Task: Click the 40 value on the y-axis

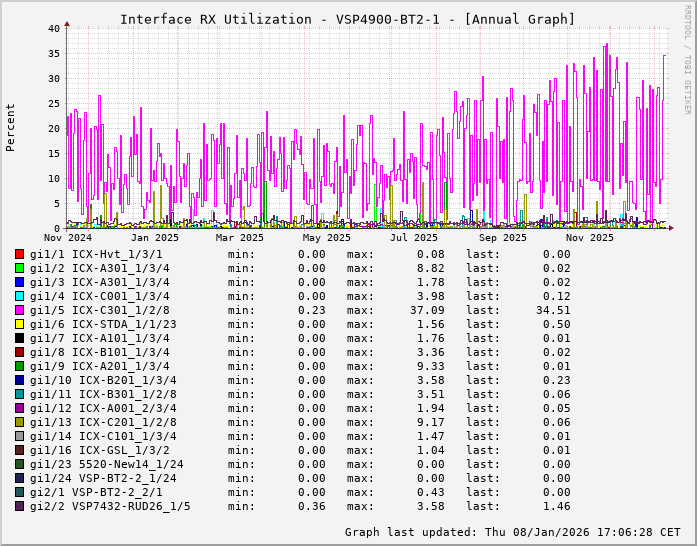Action: (x=53, y=28)
